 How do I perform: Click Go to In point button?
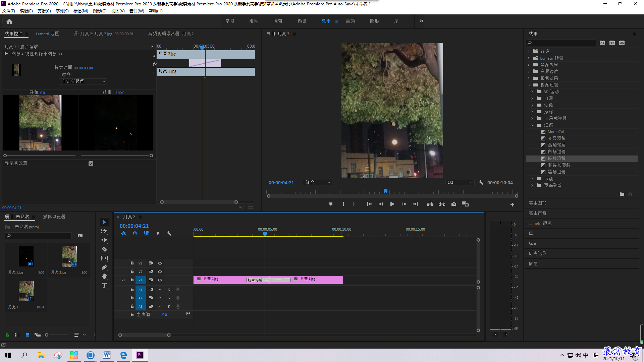pos(369,204)
